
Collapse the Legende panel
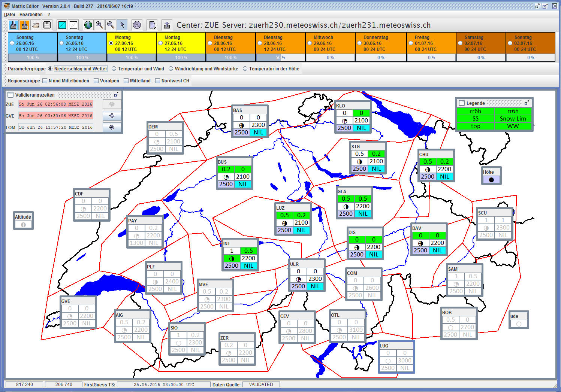coord(527,103)
